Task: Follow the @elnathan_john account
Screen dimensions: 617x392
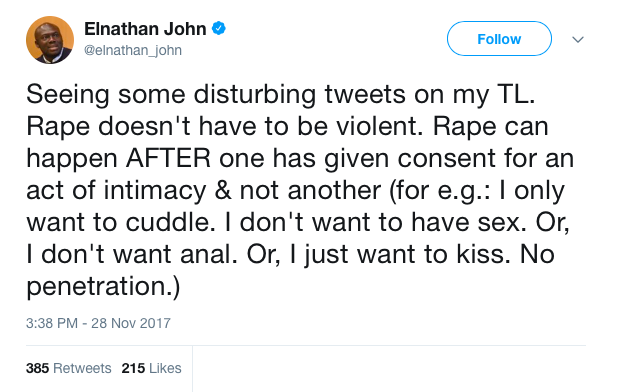Action: pyautogui.click(x=499, y=39)
